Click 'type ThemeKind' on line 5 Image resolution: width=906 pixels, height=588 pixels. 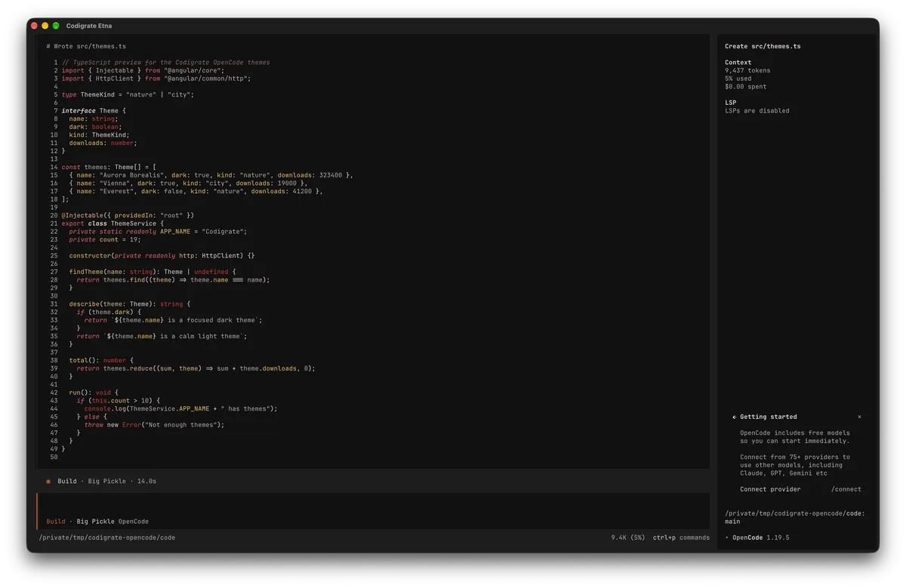[128, 94]
